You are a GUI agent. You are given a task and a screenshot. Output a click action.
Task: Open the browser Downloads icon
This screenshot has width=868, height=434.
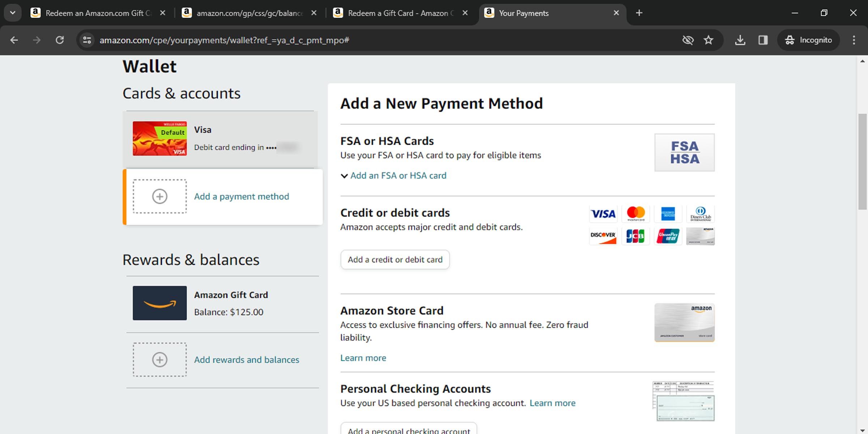740,40
